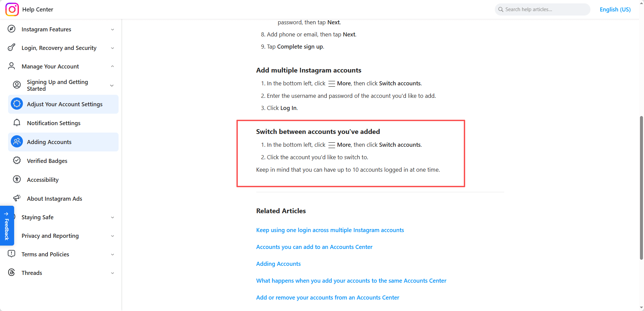Click the Threads logo icon
The image size is (644, 311).
(x=11, y=273)
